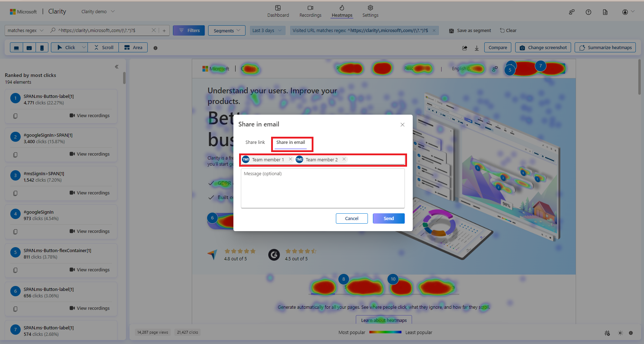Screen dimensions: 644x344
Task: Cancel the Share in email dialog
Action: [x=352, y=219]
